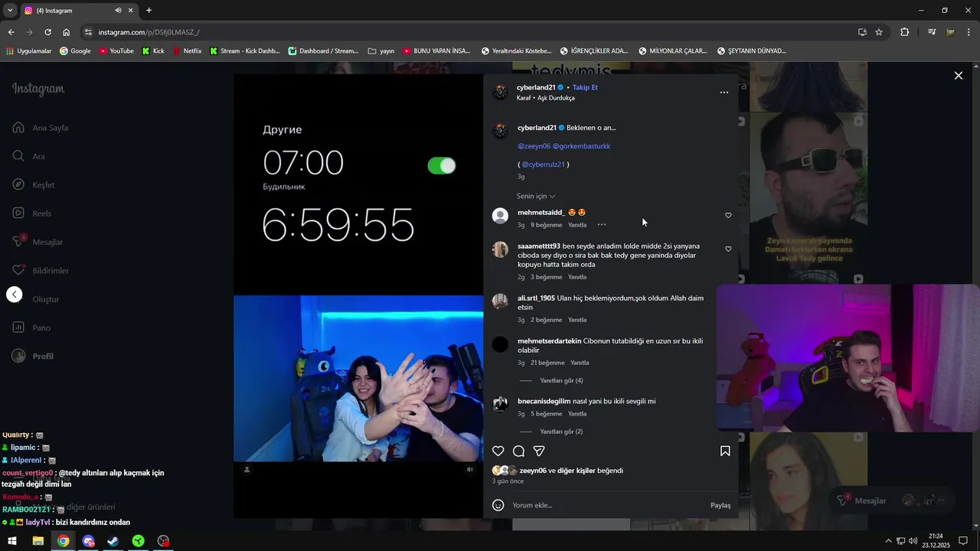This screenshot has height=551, width=980.
Task: Install app icon in address bar
Action: tap(862, 32)
